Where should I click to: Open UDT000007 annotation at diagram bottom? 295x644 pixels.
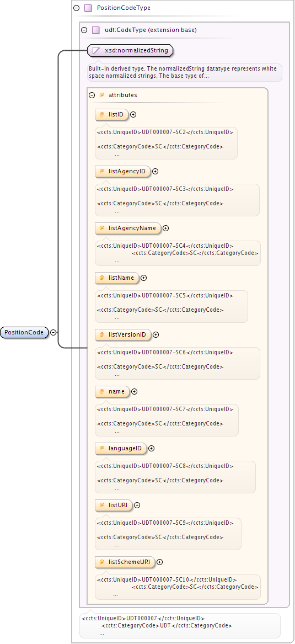click(x=180, y=626)
